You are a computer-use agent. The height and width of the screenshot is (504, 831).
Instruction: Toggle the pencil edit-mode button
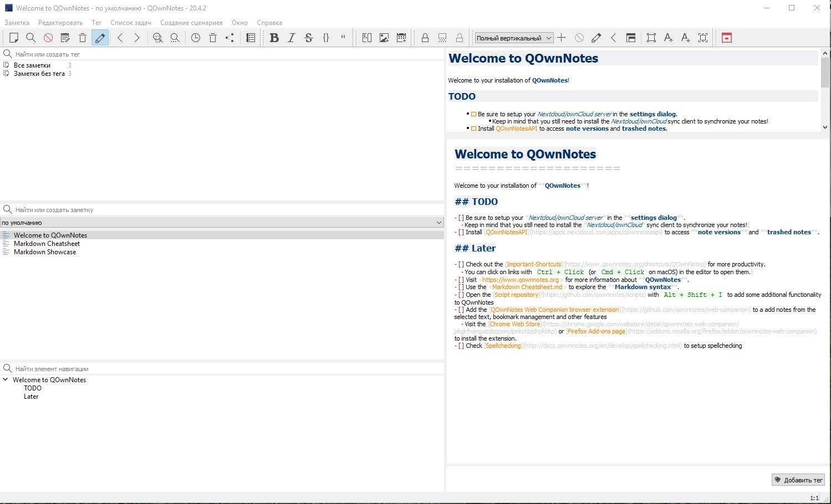[100, 38]
